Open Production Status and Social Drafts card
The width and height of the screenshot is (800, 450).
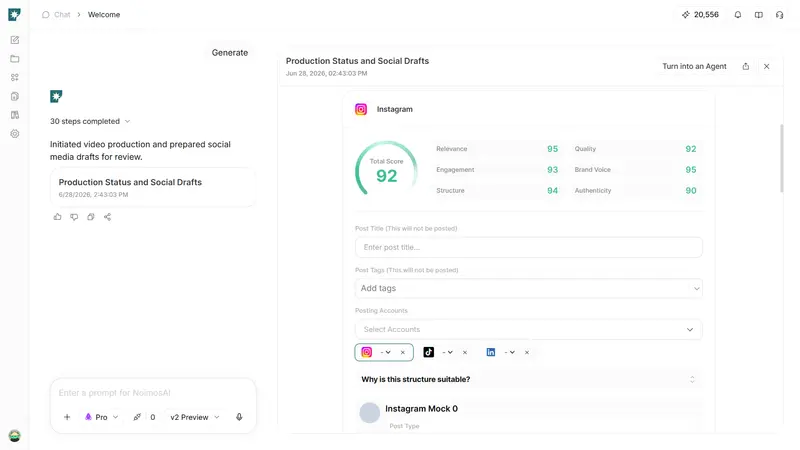click(x=153, y=187)
